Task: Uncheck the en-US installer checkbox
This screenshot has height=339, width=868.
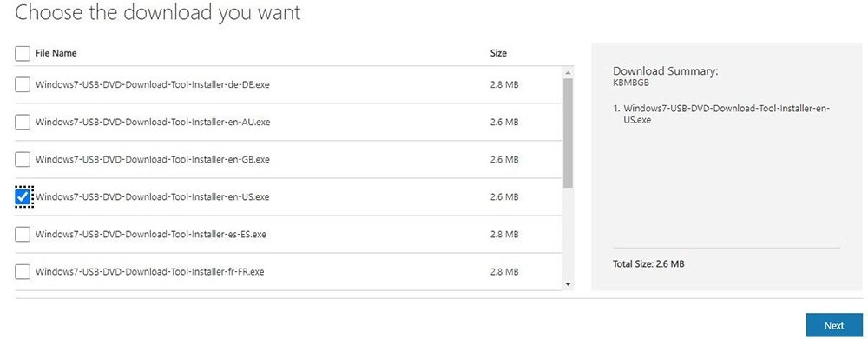Action: click(23, 196)
